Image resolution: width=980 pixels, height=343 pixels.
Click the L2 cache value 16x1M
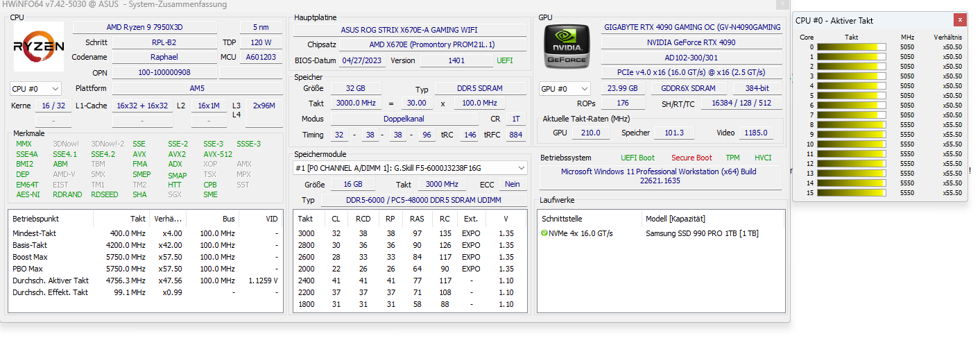coord(209,106)
